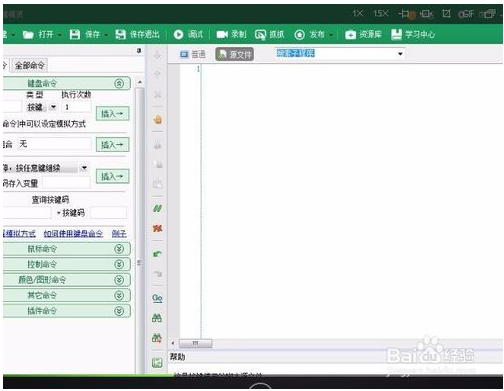The width and height of the screenshot is (504, 391).
Task: Open the 抓抓 capture tool
Action: [x=269, y=34]
